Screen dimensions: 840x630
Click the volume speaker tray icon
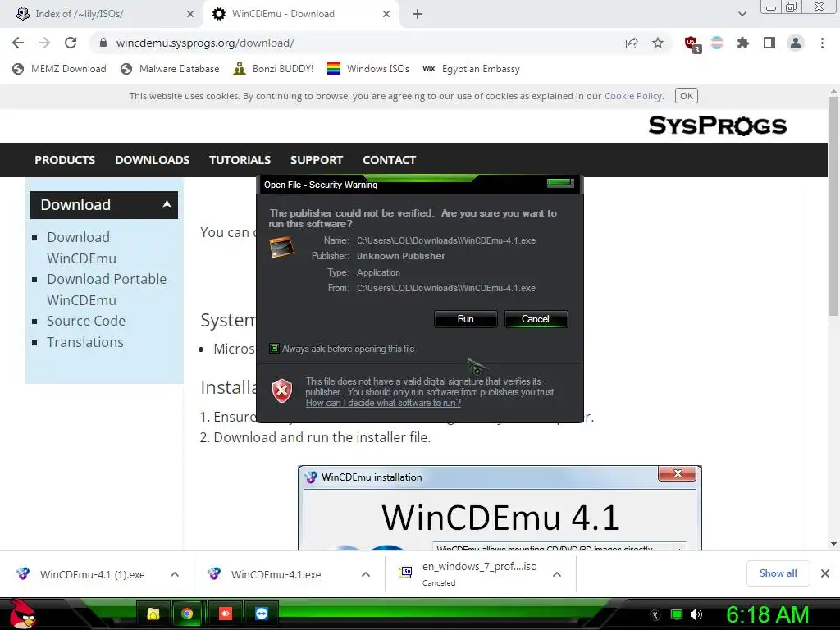tap(696, 614)
